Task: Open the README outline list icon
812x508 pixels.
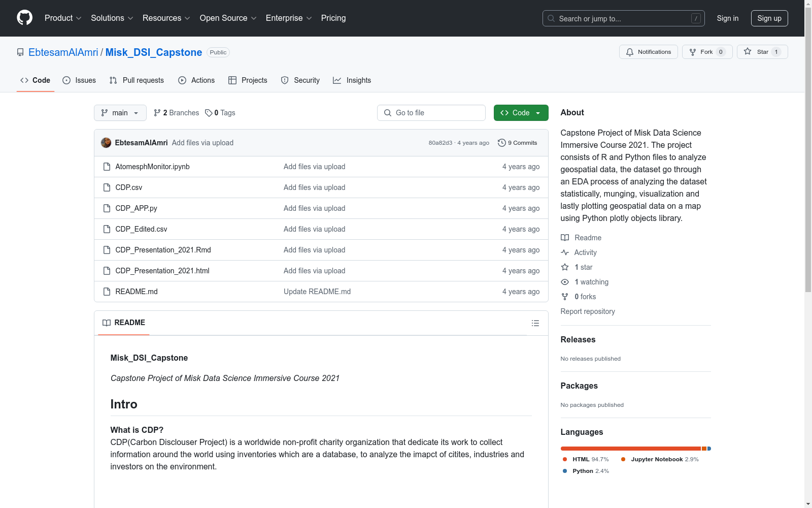Action: tap(535, 323)
